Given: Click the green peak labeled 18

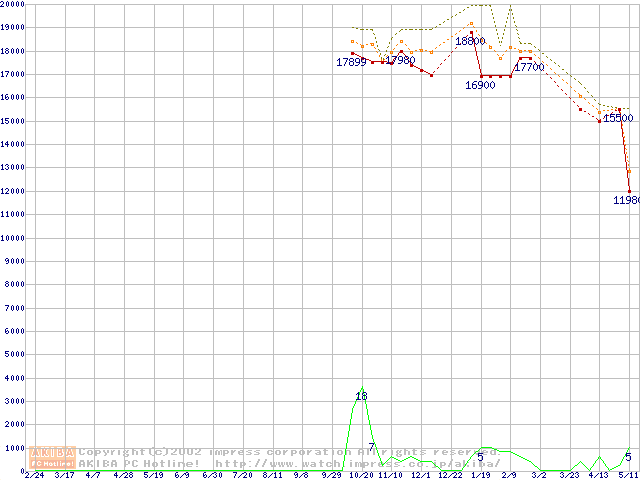Looking at the screenshot, I should pos(361,397).
